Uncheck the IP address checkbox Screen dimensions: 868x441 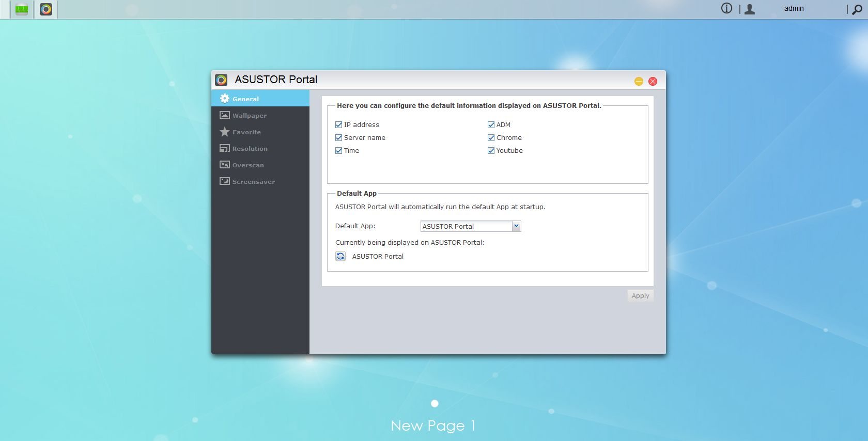[339, 124]
